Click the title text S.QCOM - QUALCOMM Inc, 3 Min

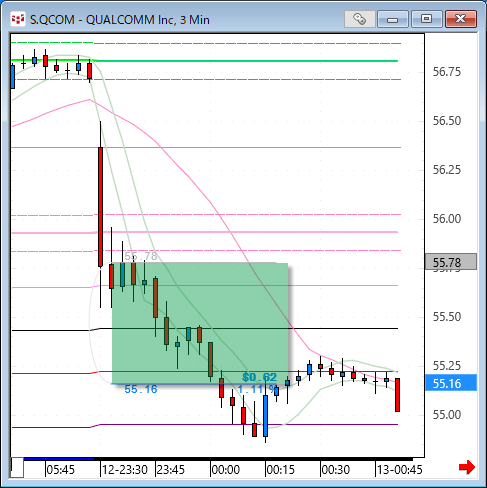[x=120, y=20]
